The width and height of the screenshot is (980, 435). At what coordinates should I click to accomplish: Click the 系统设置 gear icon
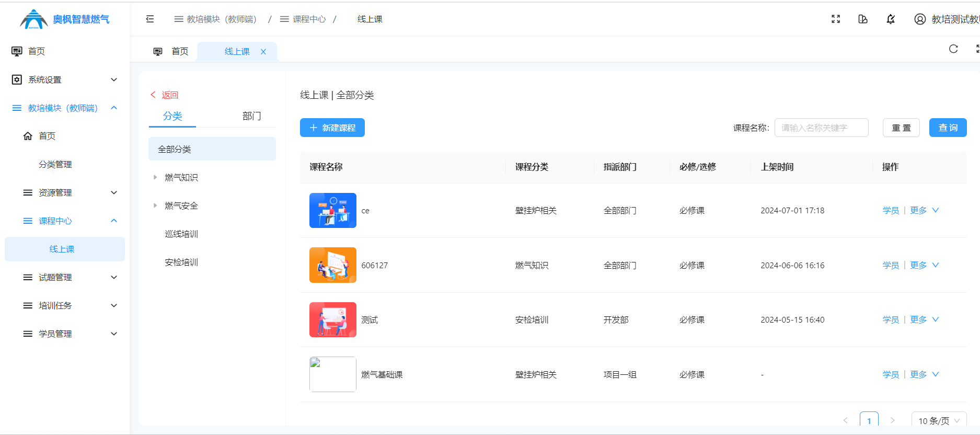pos(17,79)
